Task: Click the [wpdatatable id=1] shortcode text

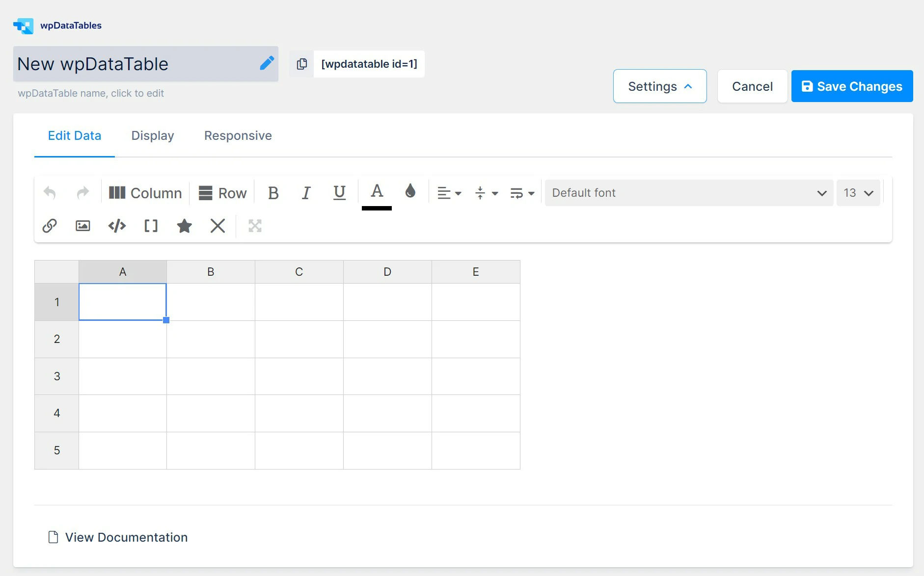Action: tap(369, 64)
